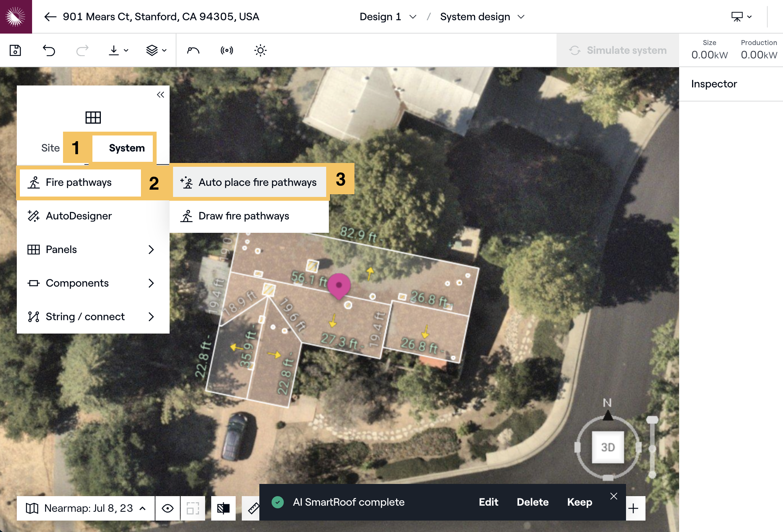This screenshot has width=783, height=532.
Task: Expand the System design dropdown
Action: point(482,17)
